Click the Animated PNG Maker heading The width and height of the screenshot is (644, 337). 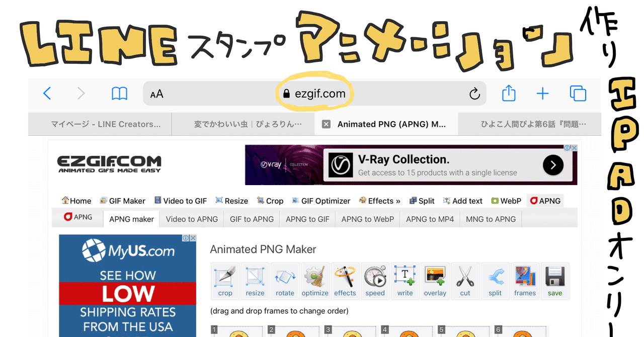pyautogui.click(x=263, y=249)
